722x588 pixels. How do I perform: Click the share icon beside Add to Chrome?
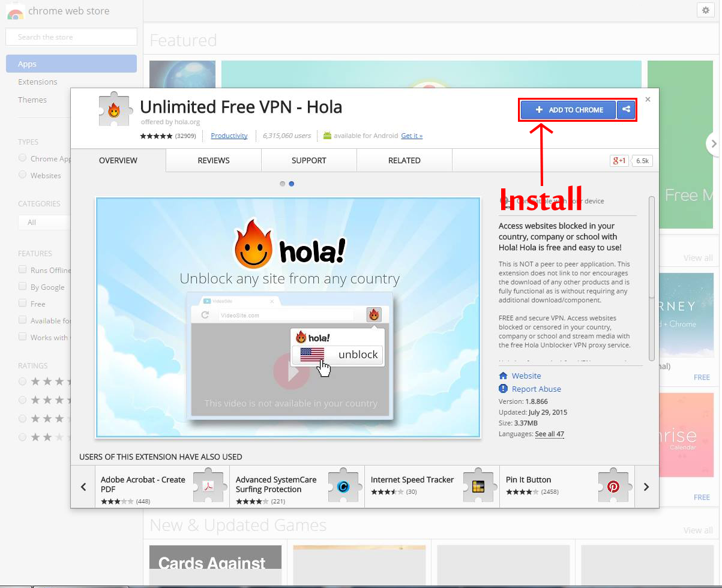click(626, 110)
